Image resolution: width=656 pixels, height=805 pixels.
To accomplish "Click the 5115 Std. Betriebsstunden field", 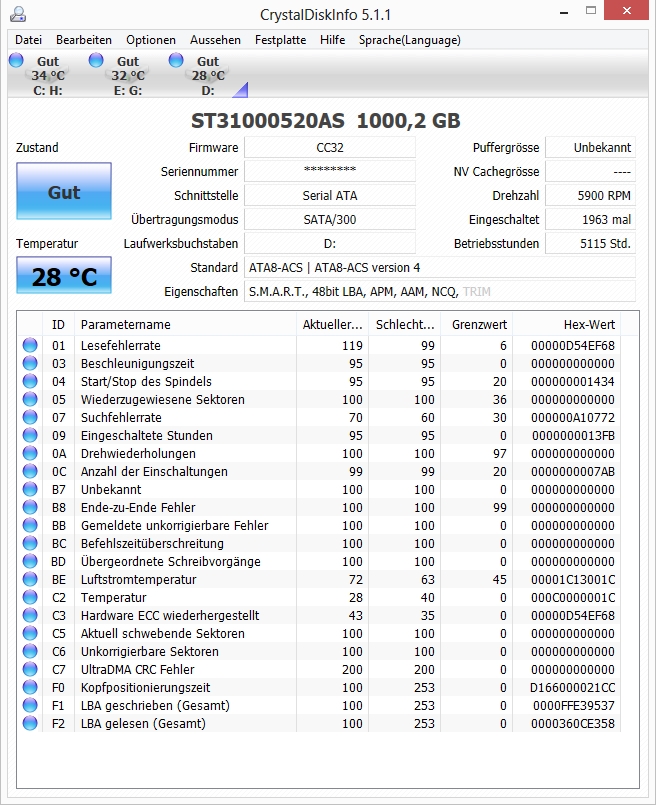I will (x=590, y=243).
